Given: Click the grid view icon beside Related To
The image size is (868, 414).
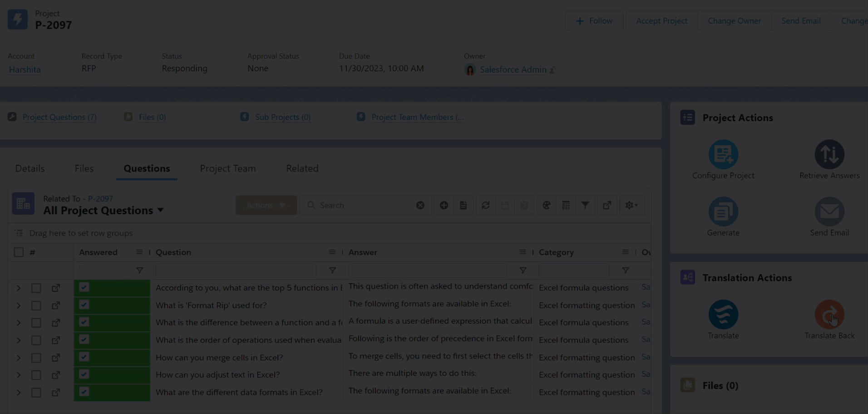Looking at the screenshot, I should coord(23,204).
